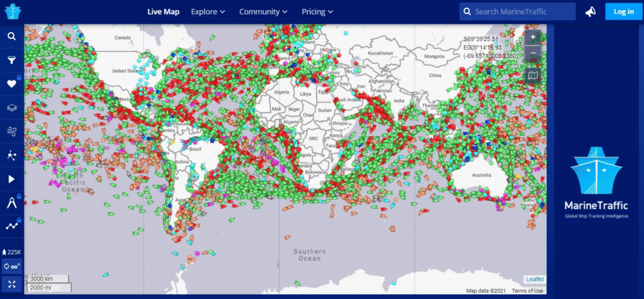Screen dimensions: 644x299
Task: Toggle fullscreen map view
Action: click(11, 284)
